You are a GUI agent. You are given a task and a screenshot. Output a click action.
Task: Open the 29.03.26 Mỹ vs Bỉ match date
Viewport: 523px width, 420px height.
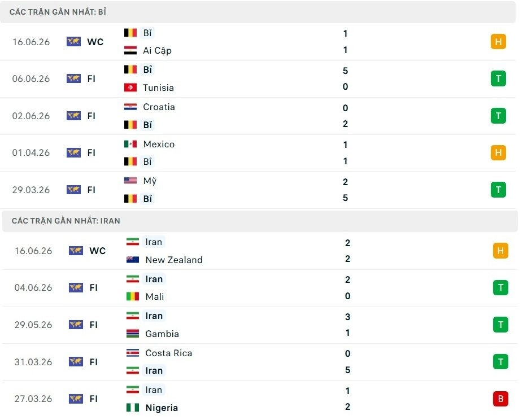[x=31, y=190]
